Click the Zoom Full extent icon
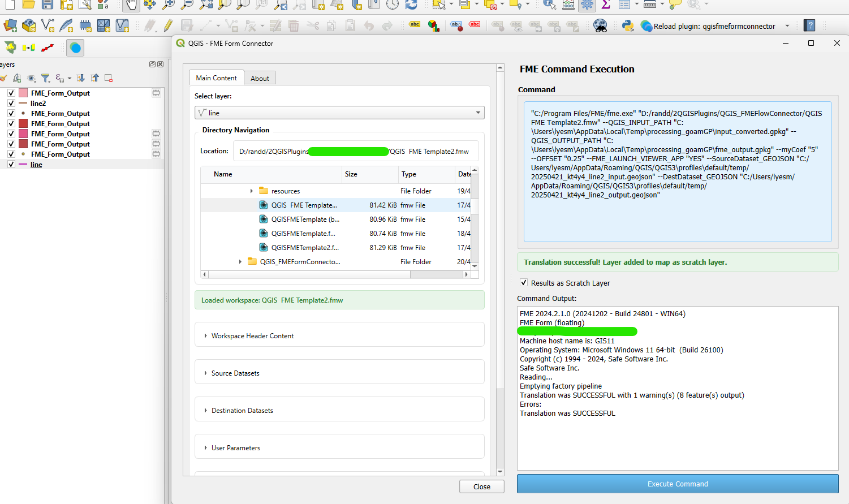849x504 pixels. coord(206,5)
